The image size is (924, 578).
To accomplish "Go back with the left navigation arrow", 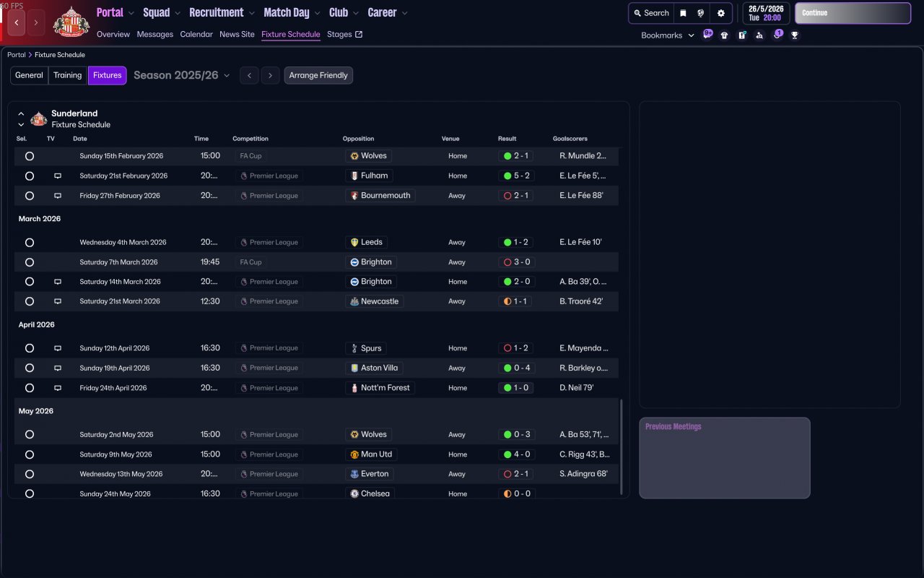I will click(17, 22).
